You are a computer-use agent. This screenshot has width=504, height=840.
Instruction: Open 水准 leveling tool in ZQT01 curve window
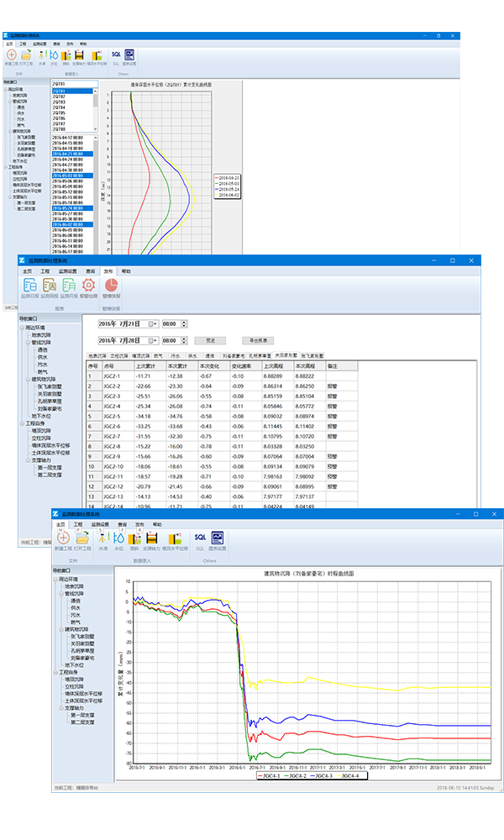42,55
